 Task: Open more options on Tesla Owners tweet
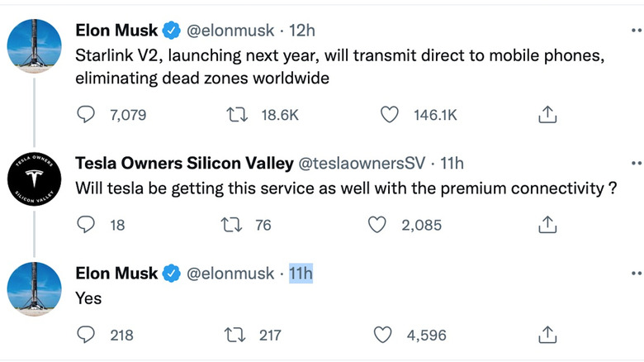tap(636, 162)
